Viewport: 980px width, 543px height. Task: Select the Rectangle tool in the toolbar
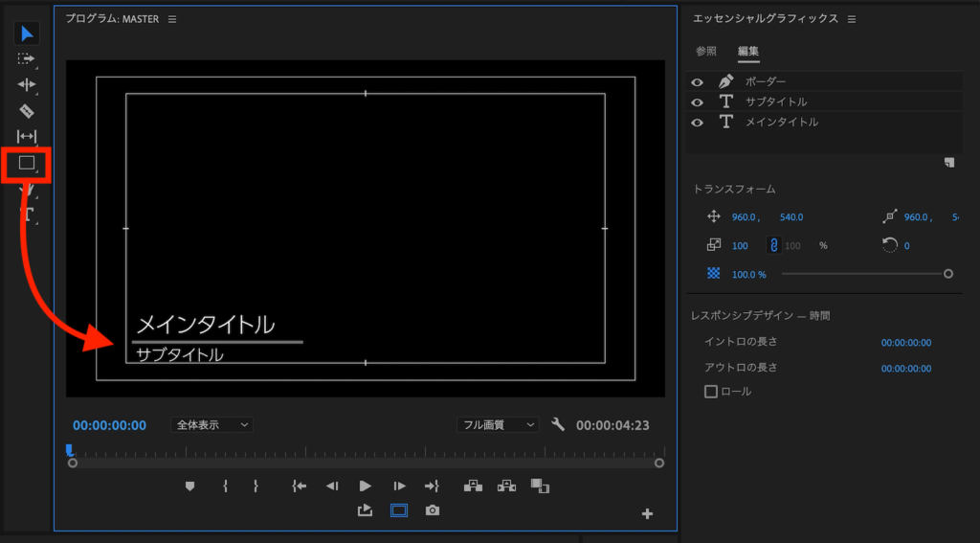[x=27, y=163]
